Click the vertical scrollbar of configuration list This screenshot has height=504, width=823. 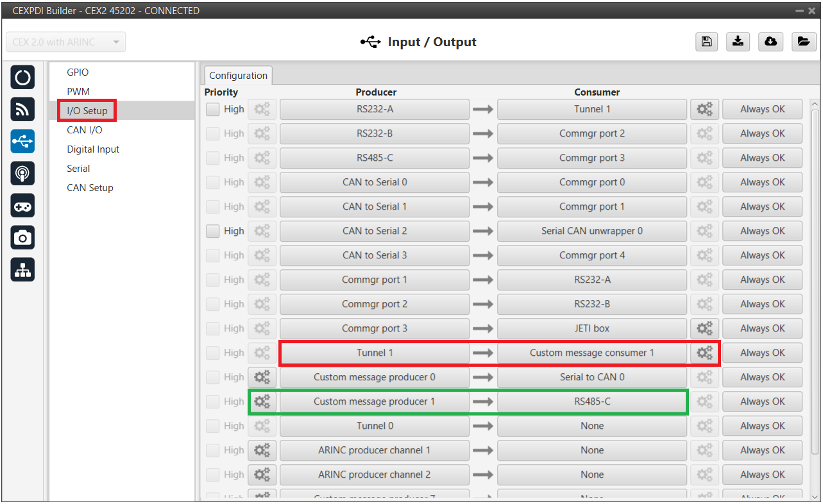pos(815,289)
